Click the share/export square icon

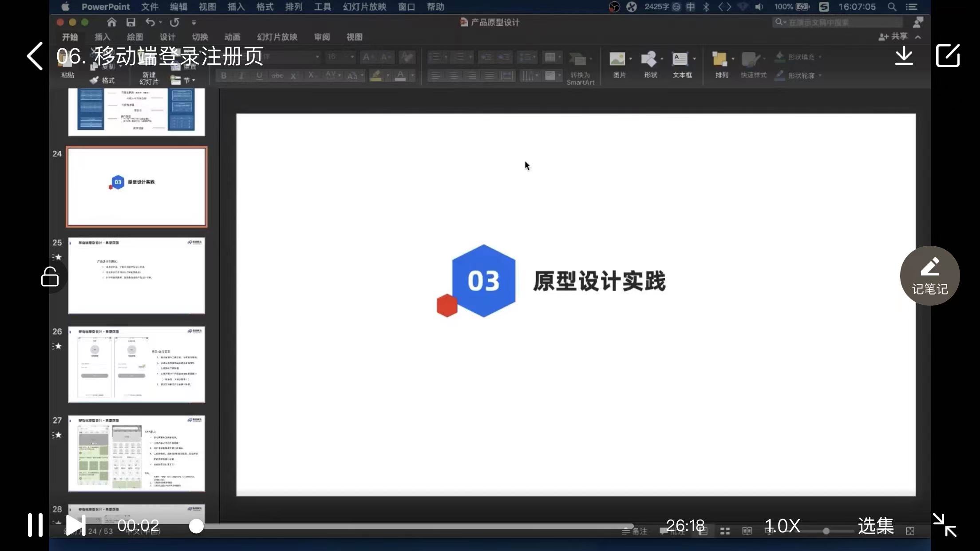coord(948,56)
